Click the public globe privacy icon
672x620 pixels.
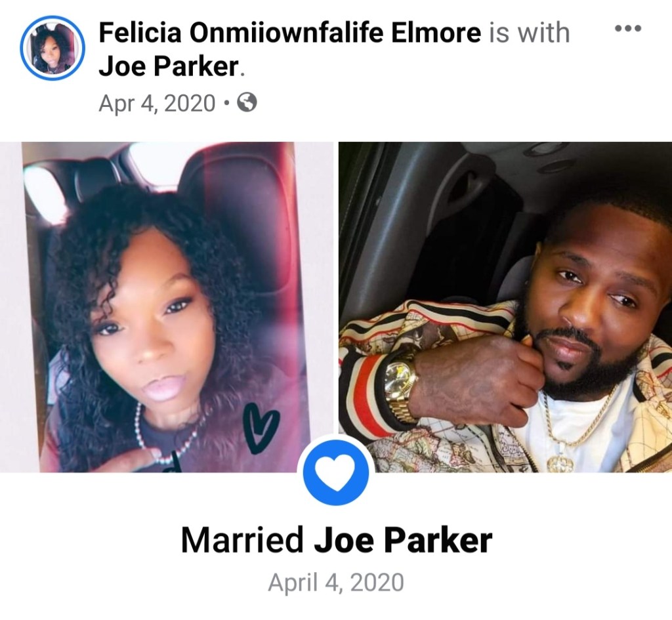tap(247, 103)
